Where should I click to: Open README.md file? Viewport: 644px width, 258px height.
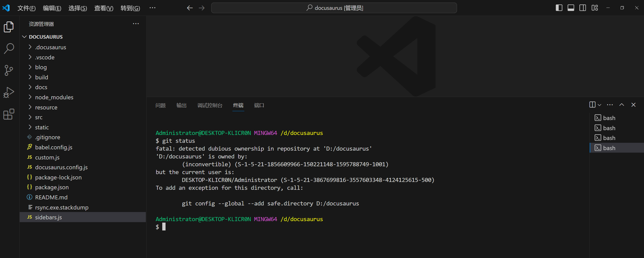coord(83,197)
